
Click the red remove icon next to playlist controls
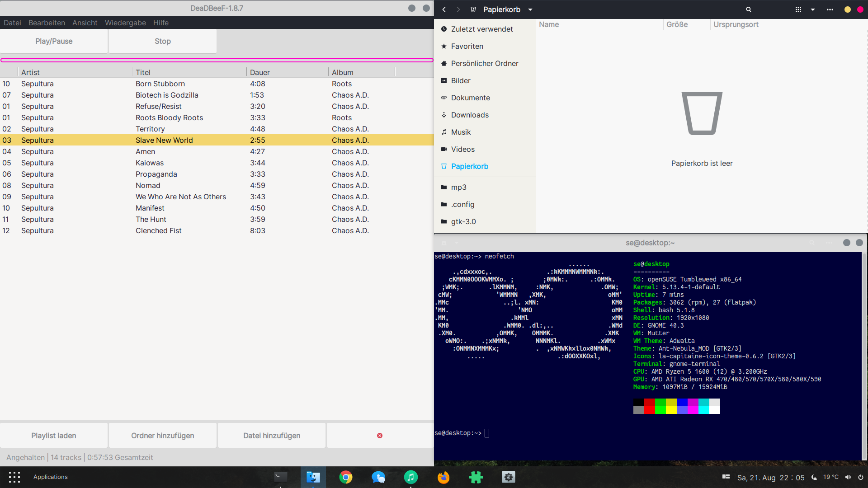[x=380, y=436]
